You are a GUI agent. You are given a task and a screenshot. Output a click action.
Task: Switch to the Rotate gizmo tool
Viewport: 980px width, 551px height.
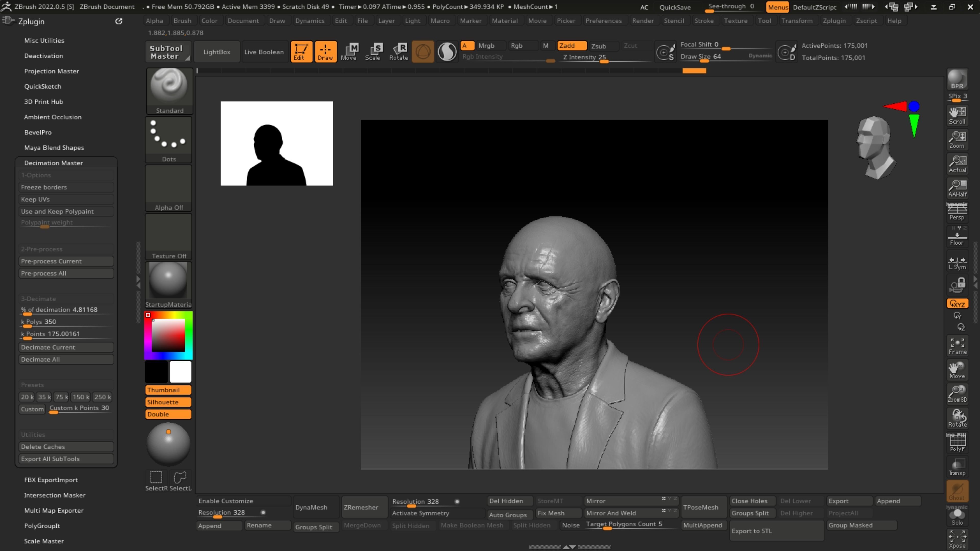click(398, 52)
